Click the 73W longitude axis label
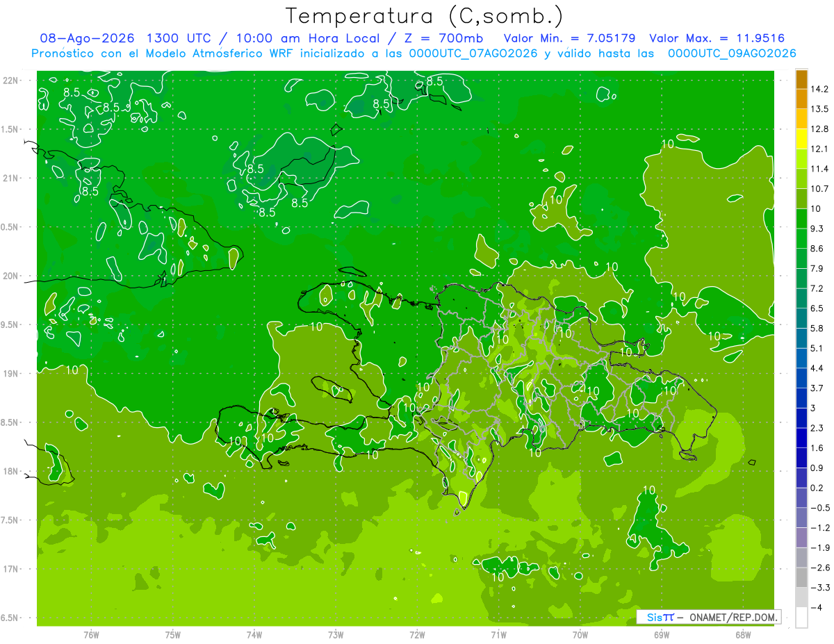This screenshot has width=834, height=644. pos(336,635)
